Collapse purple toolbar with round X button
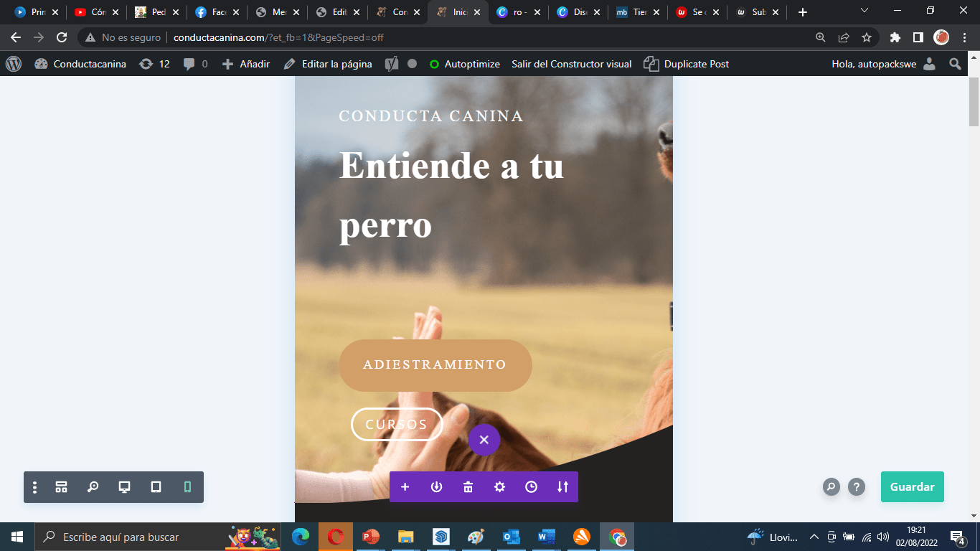Viewport: 980px width, 551px height. tap(484, 440)
